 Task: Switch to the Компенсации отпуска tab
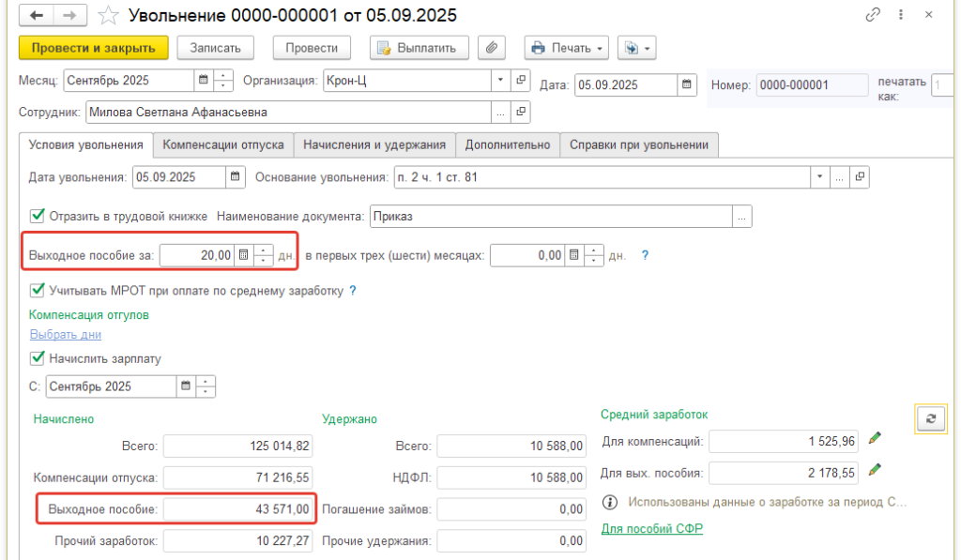223,144
